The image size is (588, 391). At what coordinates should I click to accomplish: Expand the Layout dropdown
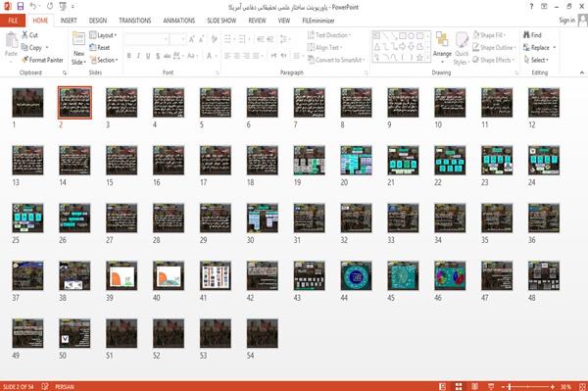pyautogui.click(x=103, y=35)
